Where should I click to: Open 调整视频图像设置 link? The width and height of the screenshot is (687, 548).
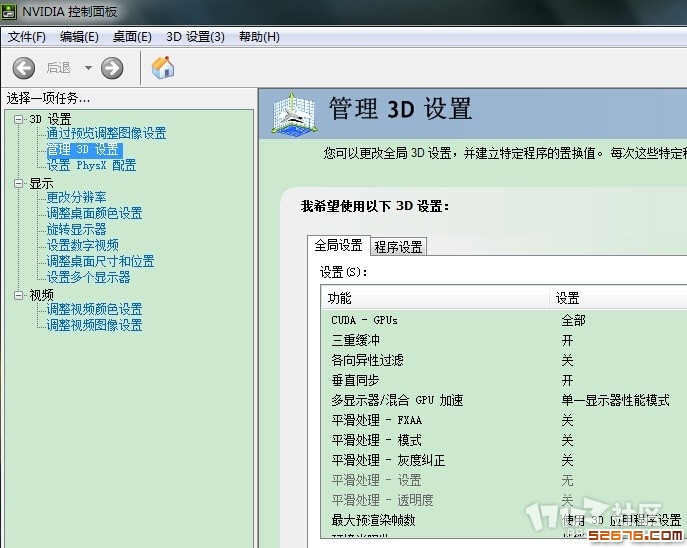point(95,325)
